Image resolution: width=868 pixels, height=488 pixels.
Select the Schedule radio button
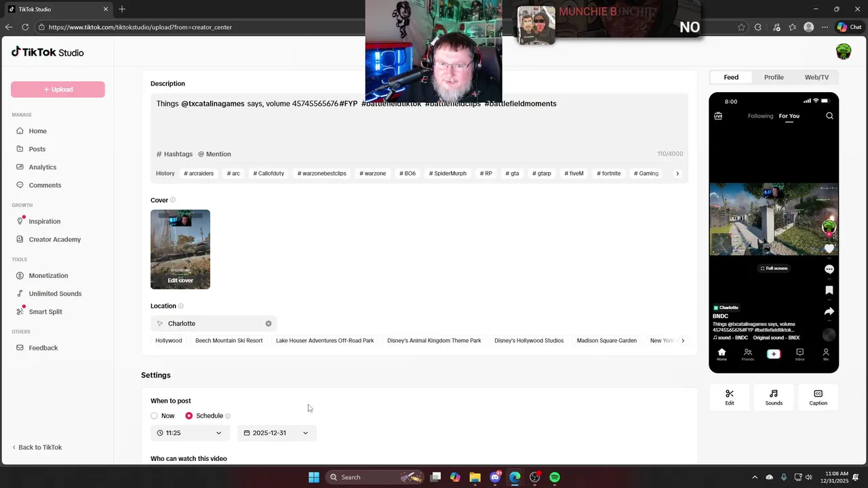click(x=189, y=416)
